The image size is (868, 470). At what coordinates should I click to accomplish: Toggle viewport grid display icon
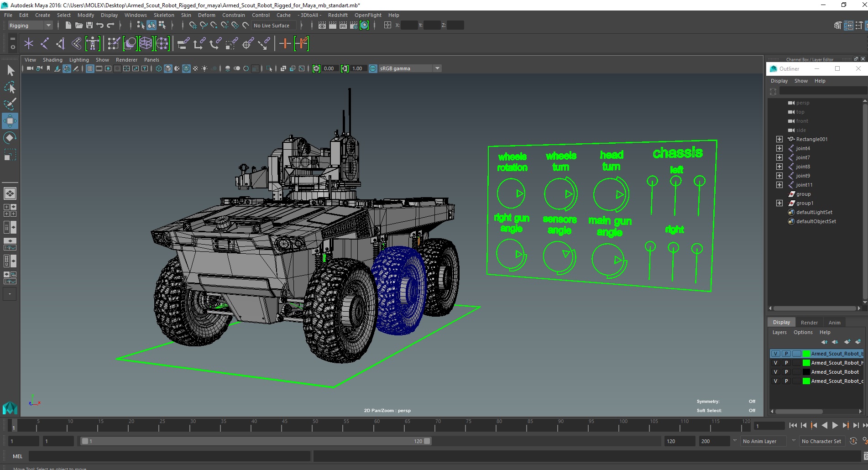click(90, 68)
